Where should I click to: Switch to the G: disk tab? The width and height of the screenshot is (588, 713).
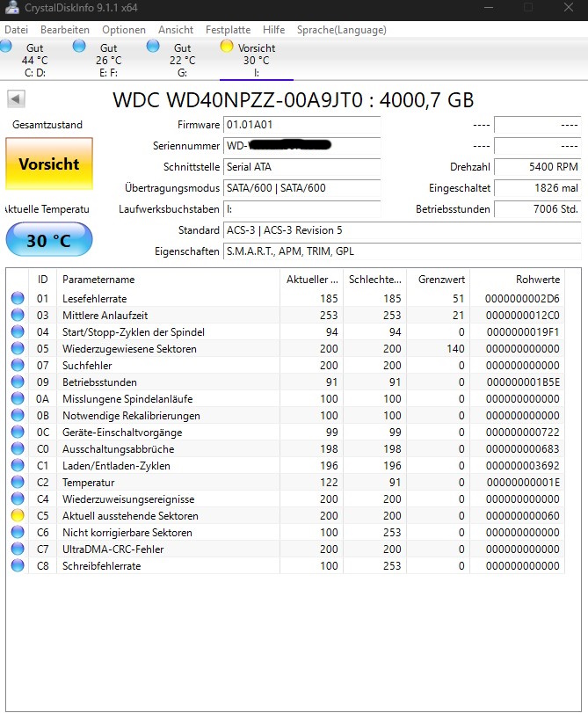point(182,60)
